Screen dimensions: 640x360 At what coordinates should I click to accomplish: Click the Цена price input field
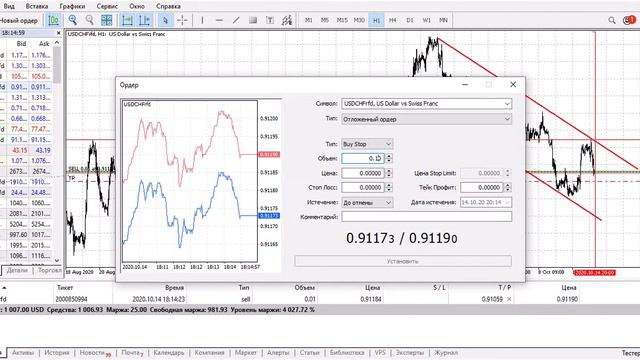(363, 173)
